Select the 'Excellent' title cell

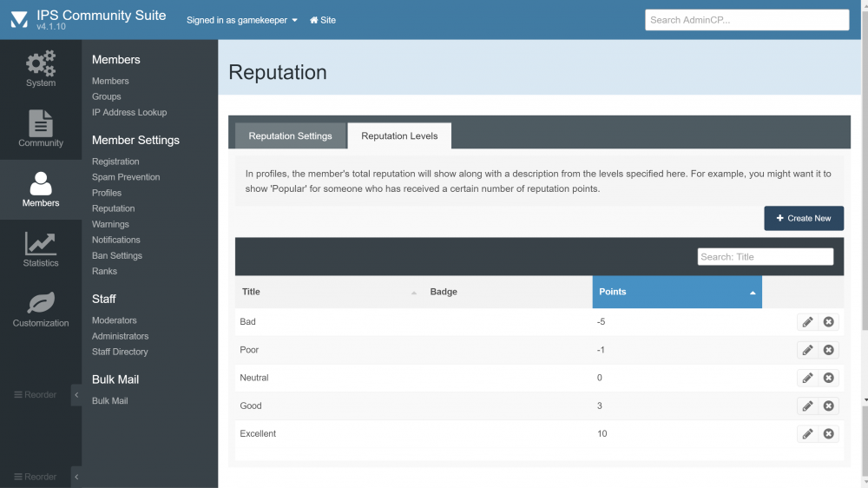(258, 433)
